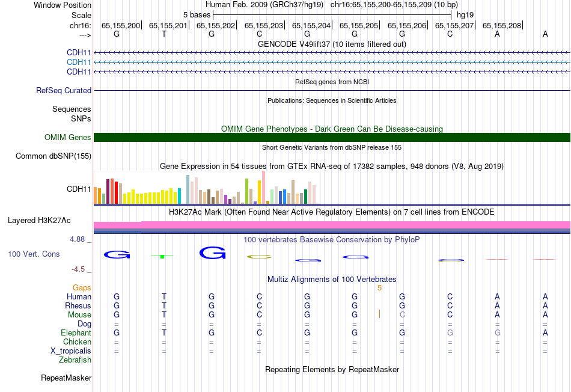Image resolution: width=571 pixels, height=392 pixels.
Task: Click the Dog species label
Action: (x=84, y=324)
